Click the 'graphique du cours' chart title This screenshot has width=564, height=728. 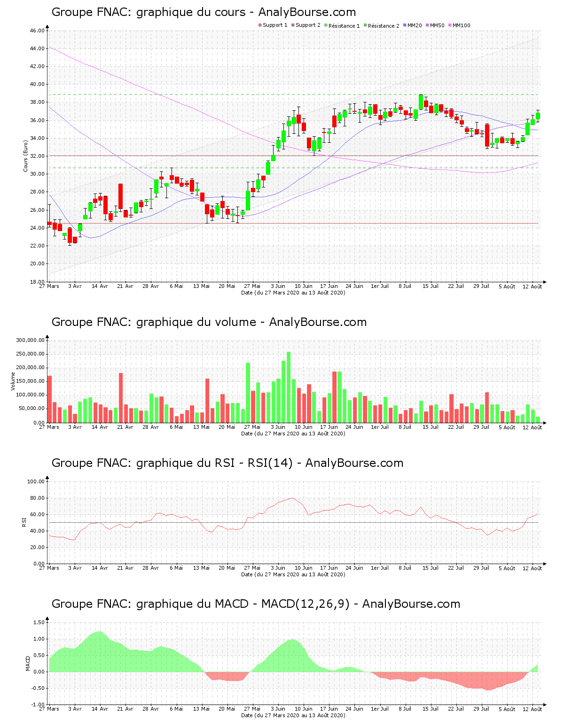(x=204, y=12)
